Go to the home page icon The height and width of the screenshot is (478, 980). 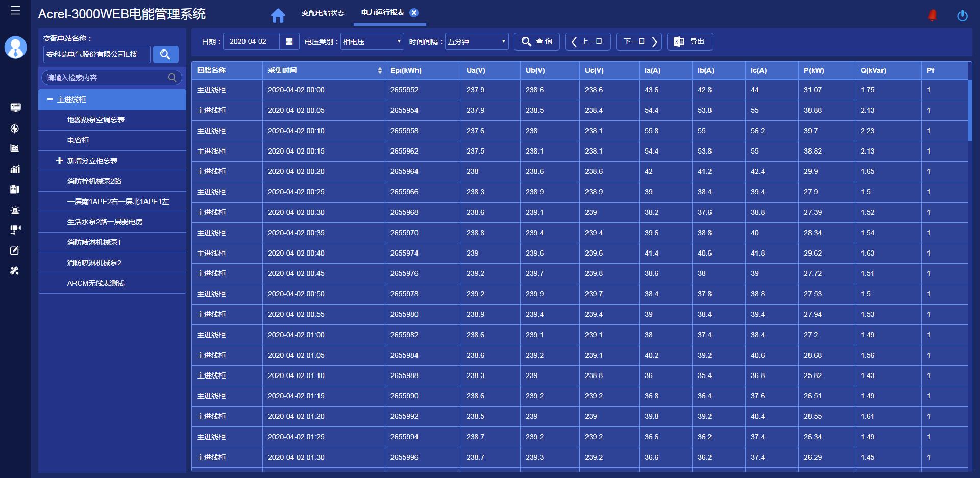coord(278,16)
